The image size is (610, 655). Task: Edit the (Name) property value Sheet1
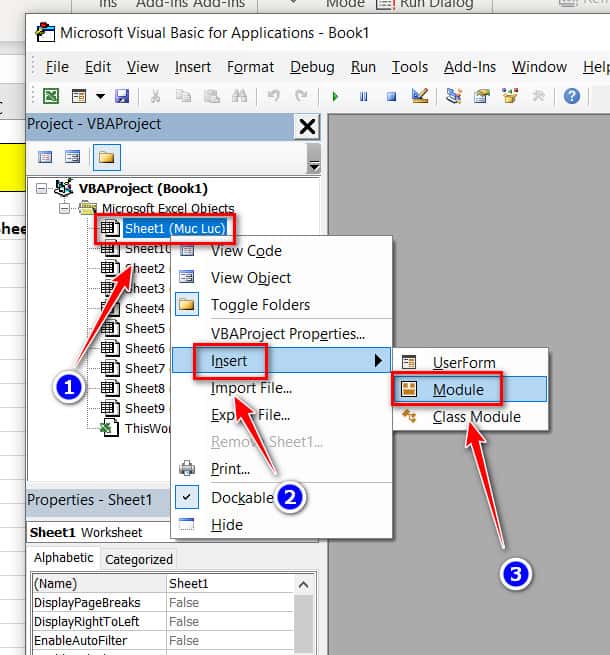pyautogui.click(x=230, y=584)
